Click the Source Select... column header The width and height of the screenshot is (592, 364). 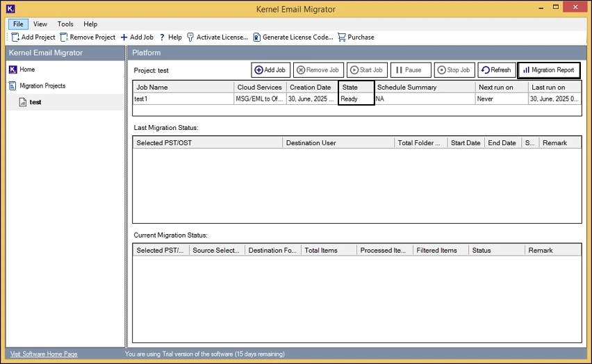217,250
